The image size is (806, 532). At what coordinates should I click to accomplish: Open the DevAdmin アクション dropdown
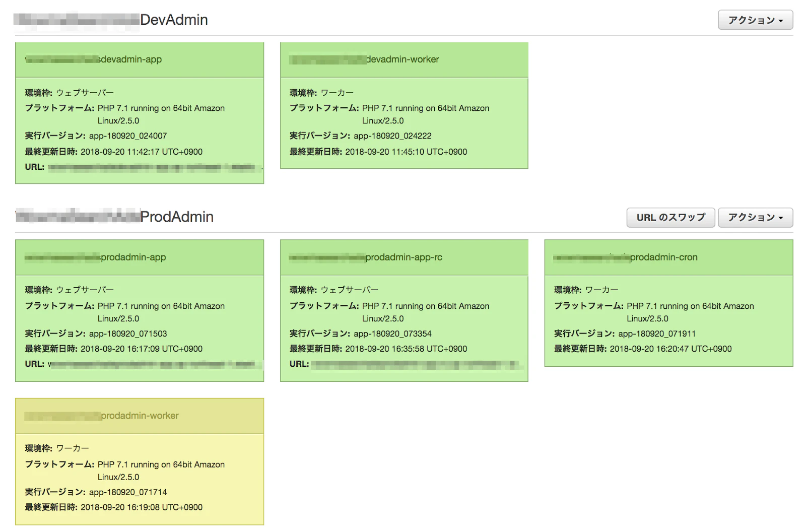[x=755, y=20]
